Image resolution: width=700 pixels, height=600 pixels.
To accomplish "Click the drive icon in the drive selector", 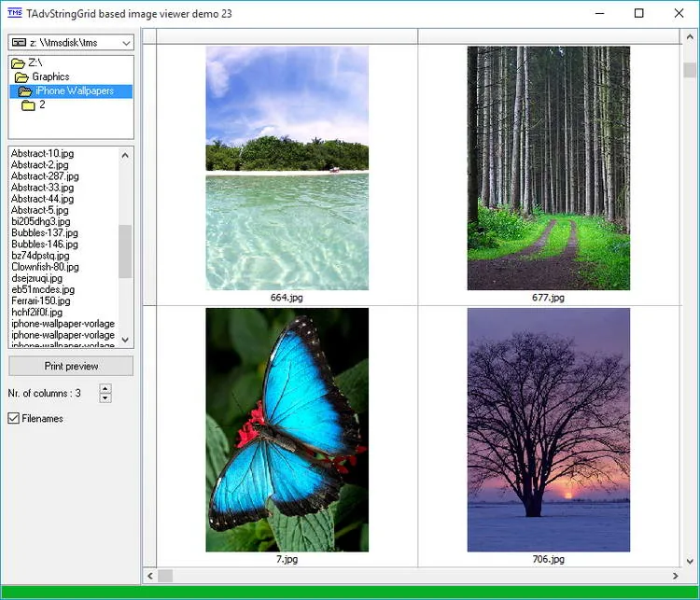I will 19,42.
